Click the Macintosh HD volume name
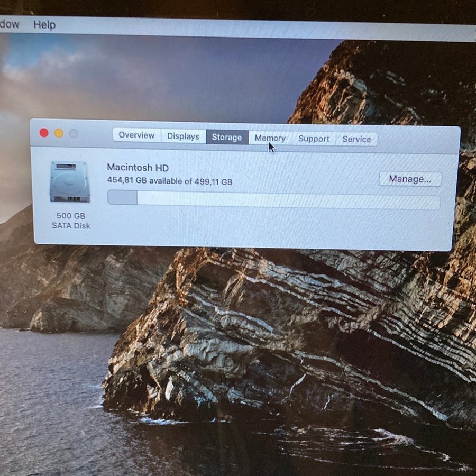This screenshot has height=476, width=476. 138,168
